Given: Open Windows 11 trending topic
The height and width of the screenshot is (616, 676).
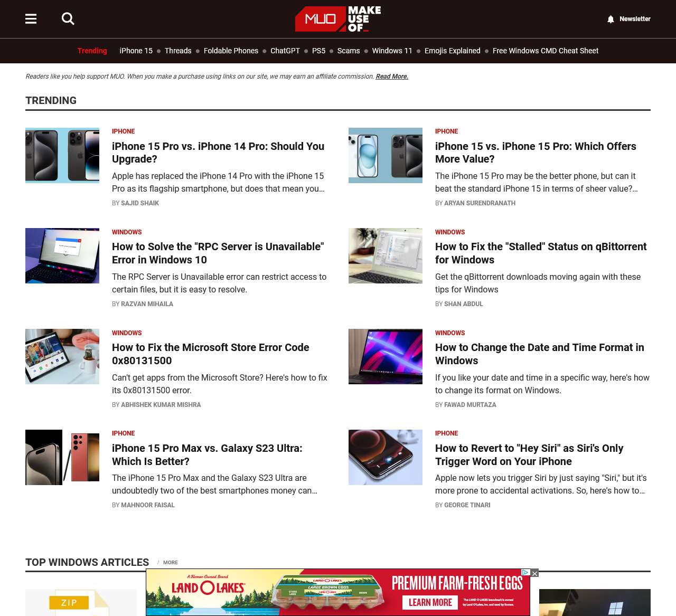Looking at the screenshot, I should pyautogui.click(x=392, y=51).
